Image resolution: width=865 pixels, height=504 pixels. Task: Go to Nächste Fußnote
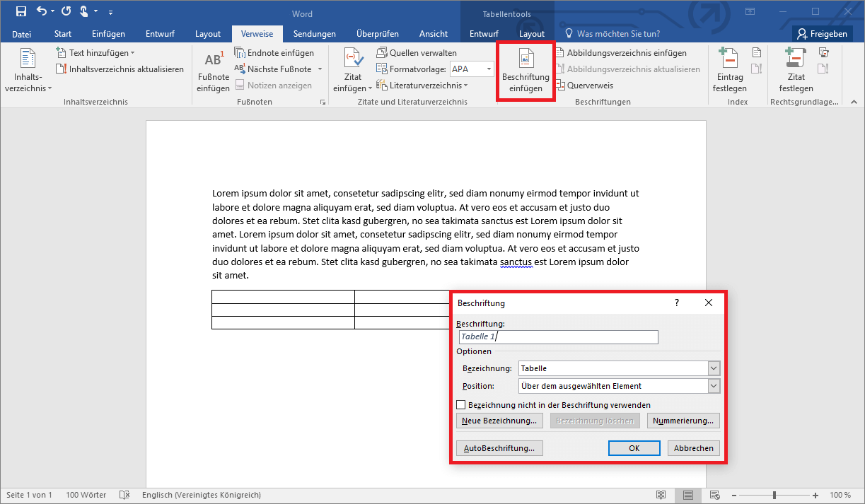(x=273, y=69)
